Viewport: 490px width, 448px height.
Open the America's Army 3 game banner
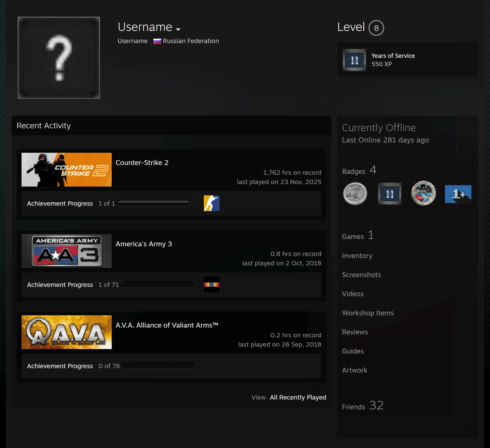click(67, 251)
